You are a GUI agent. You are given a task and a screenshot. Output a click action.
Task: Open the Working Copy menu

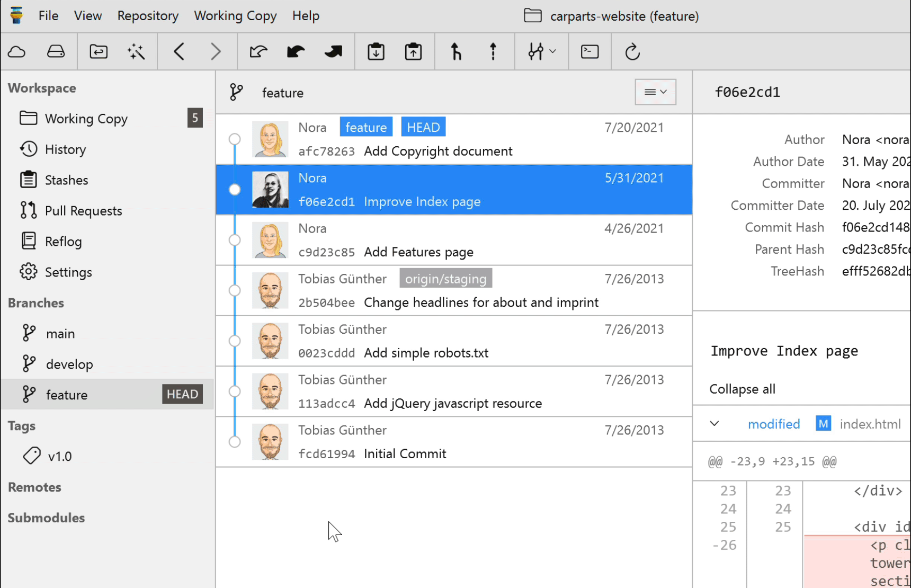click(235, 16)
